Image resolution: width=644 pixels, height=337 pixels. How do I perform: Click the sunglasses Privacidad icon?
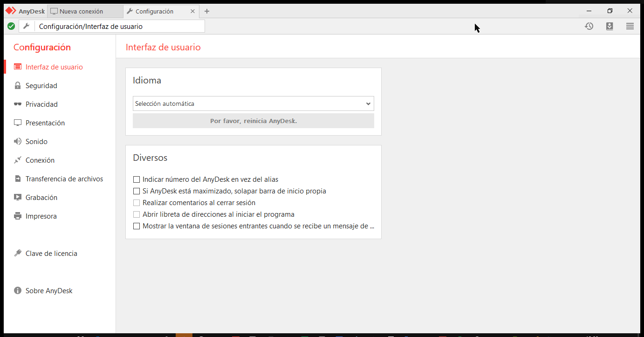point(18,104)
